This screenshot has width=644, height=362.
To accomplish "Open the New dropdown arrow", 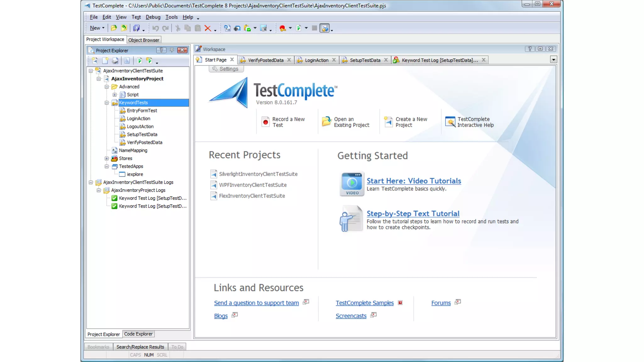I will [103, 28].
